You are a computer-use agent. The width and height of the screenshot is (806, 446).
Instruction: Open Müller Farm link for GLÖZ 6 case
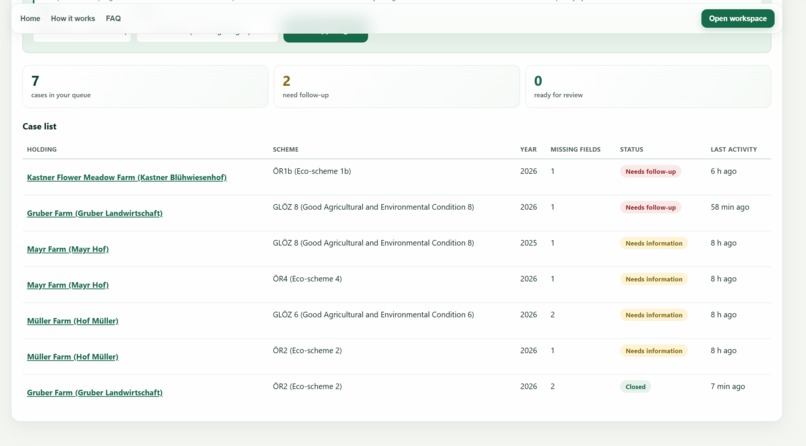[72, 321]
